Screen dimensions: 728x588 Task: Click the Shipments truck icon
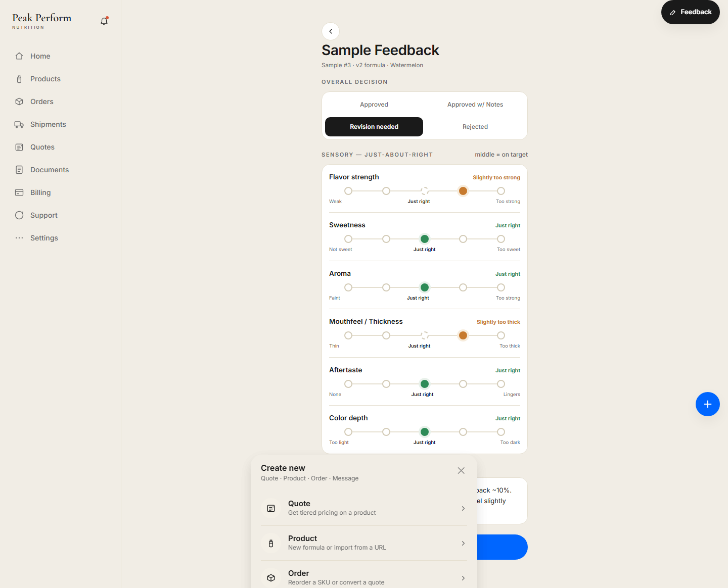click(19, 124)
